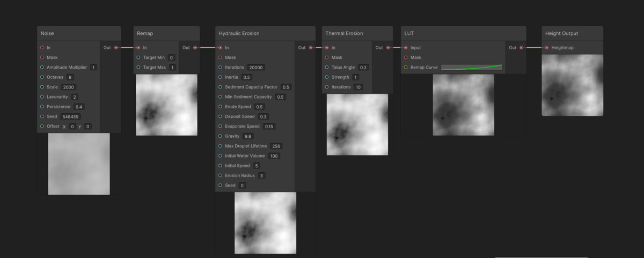Click Hydraulic Erosion Mask port
This screenshot has height=258, width=644.
(x=220, y=57)
